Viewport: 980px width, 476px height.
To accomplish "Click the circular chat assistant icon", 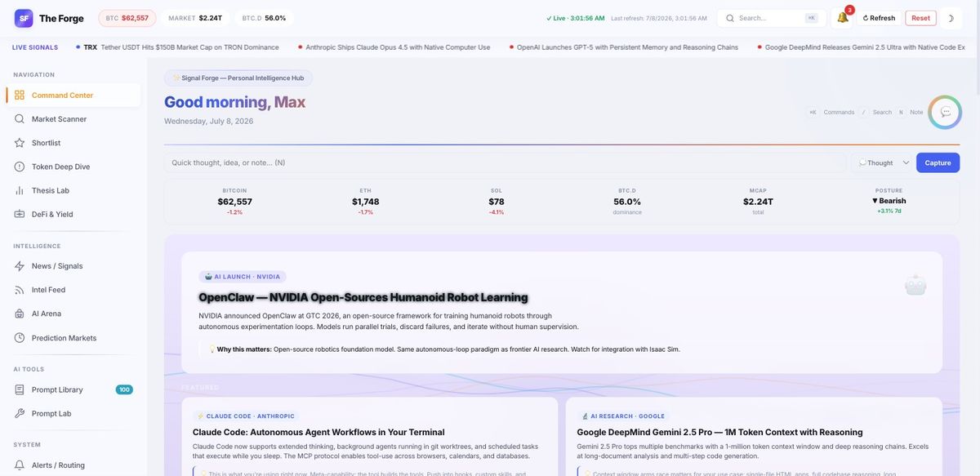I will (x=945, y=112).
